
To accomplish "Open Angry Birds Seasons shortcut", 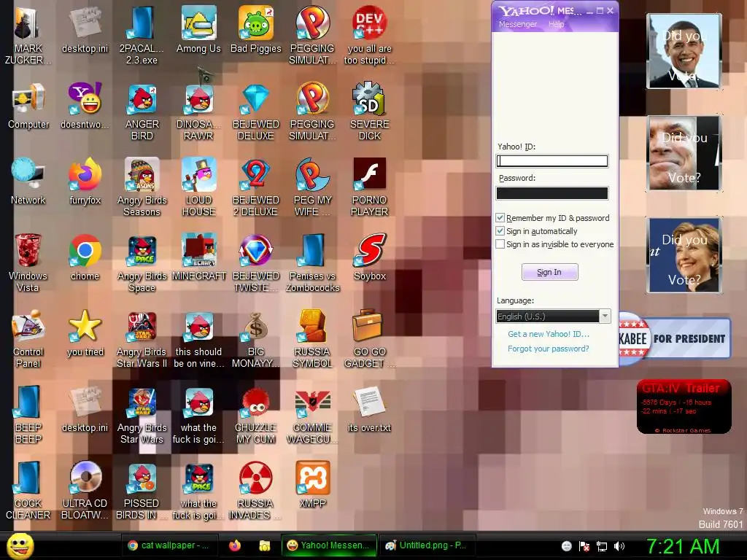I will coord(142,187).
